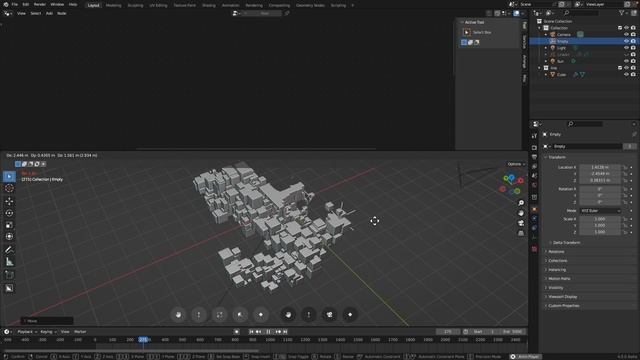Open the Object Data properties tab icon

pyautogui.click(x=534, y=238)
